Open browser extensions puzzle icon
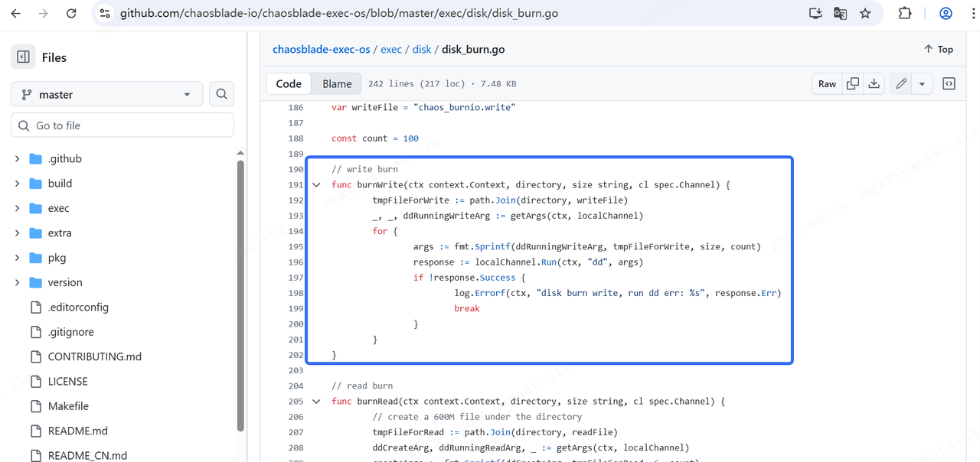 (905, 14)
